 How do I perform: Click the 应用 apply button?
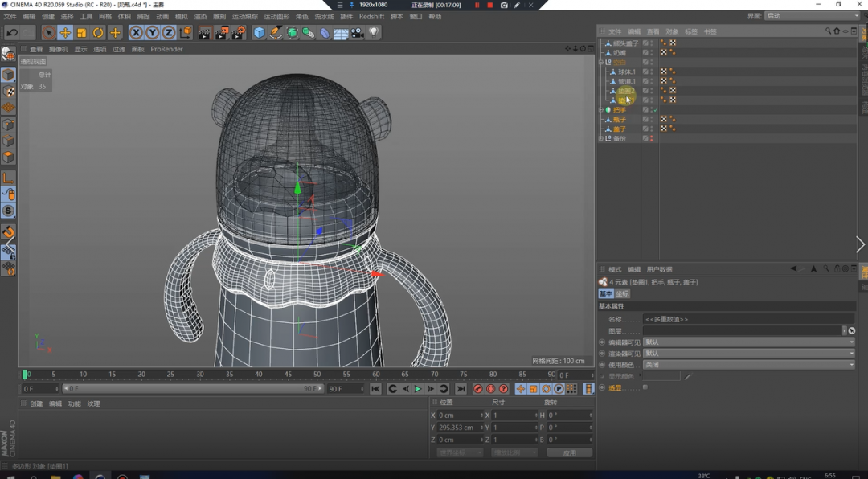[x=569, y=452]
